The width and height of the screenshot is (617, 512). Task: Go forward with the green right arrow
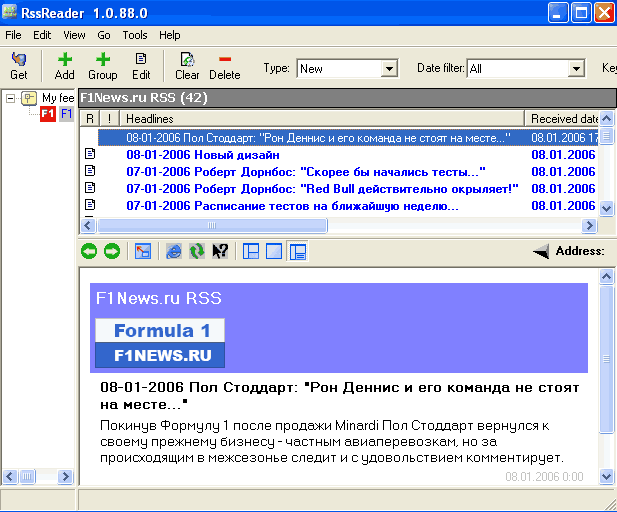click(112, 251)
